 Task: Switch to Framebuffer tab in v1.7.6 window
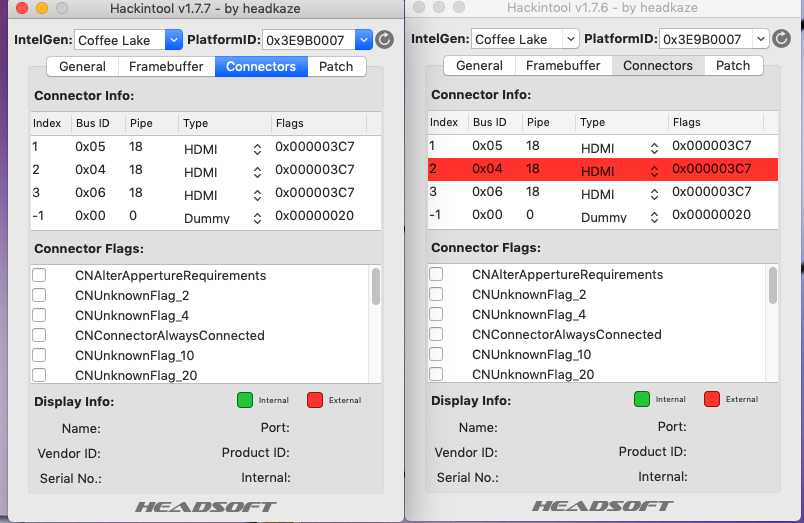tap(564, 66)
